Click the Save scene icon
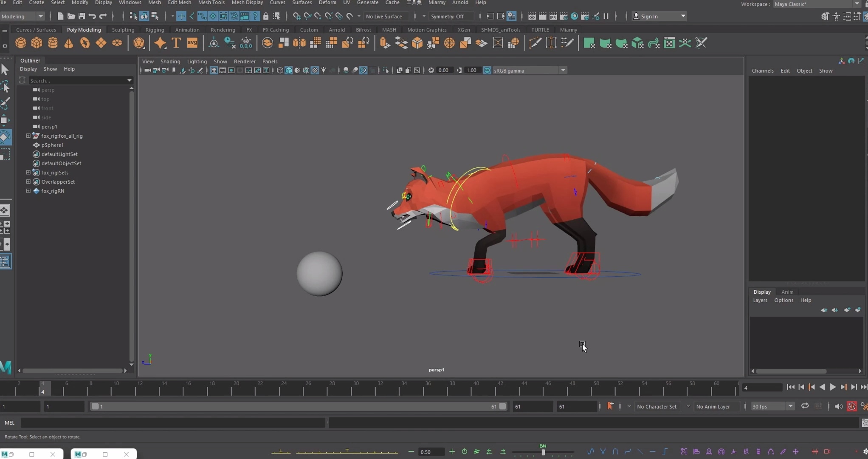868x459 pixels. pos(82,16)
